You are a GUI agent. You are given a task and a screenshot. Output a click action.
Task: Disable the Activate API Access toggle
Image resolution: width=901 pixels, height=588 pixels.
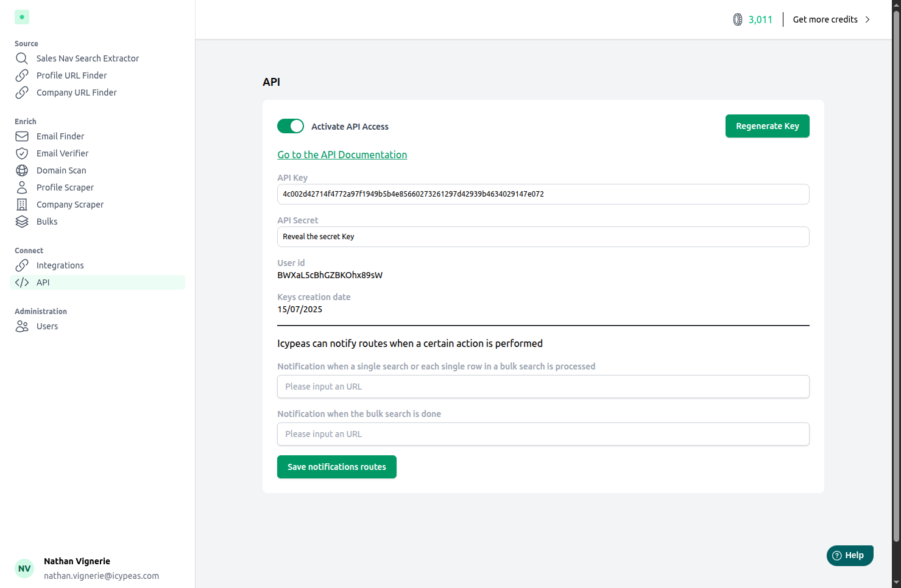point(291,126)
